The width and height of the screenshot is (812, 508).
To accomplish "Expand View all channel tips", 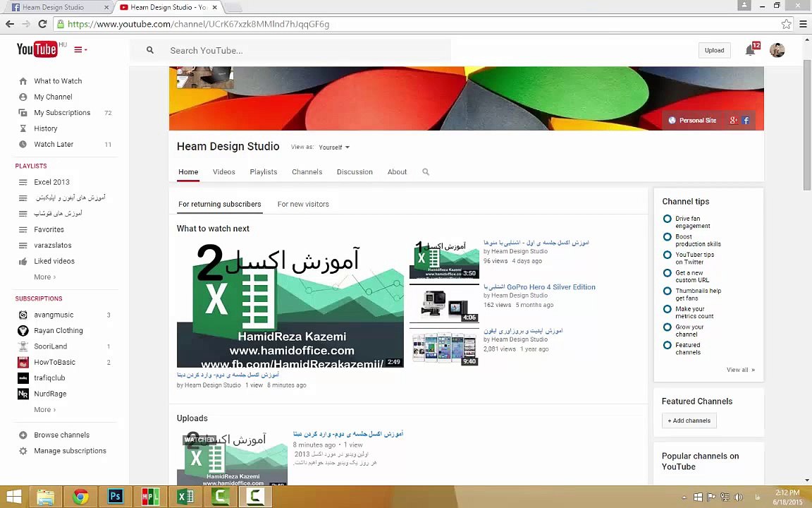I will tap(741, 370).
